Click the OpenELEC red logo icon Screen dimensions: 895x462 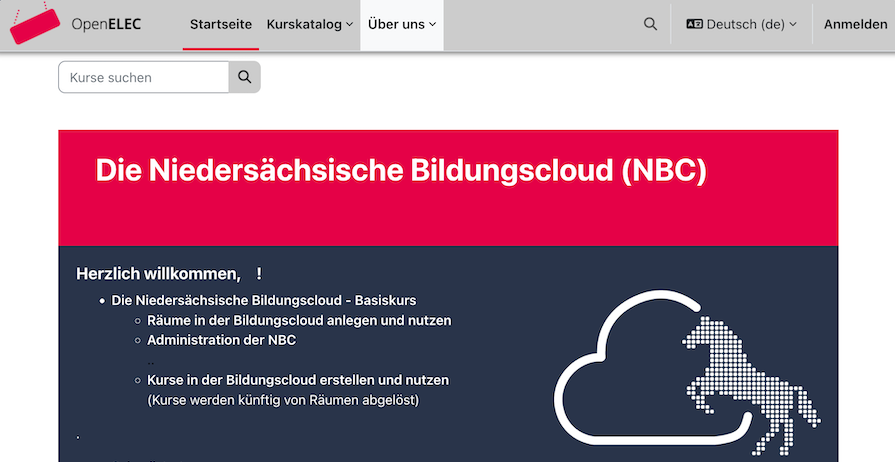coord(35,24)
